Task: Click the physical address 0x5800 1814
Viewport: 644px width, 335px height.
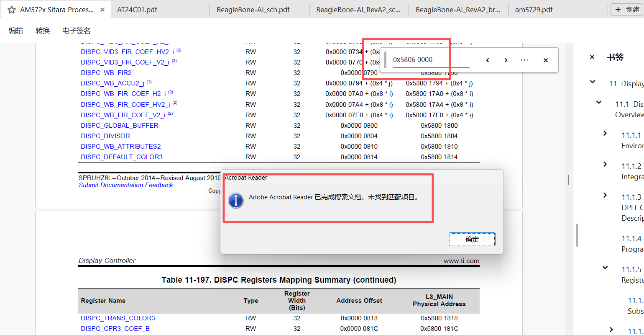Action: [440, 157]
